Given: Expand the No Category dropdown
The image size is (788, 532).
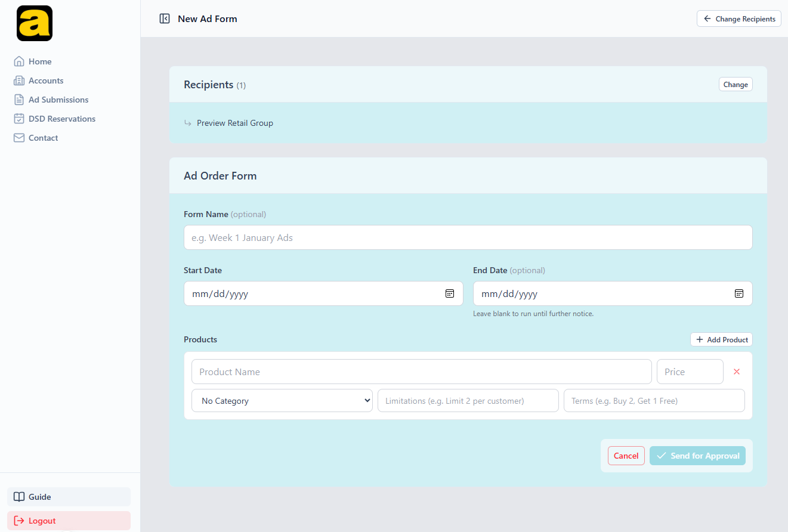Looking at the screenshot, I should pyautogui.click(x=282, y=401).
